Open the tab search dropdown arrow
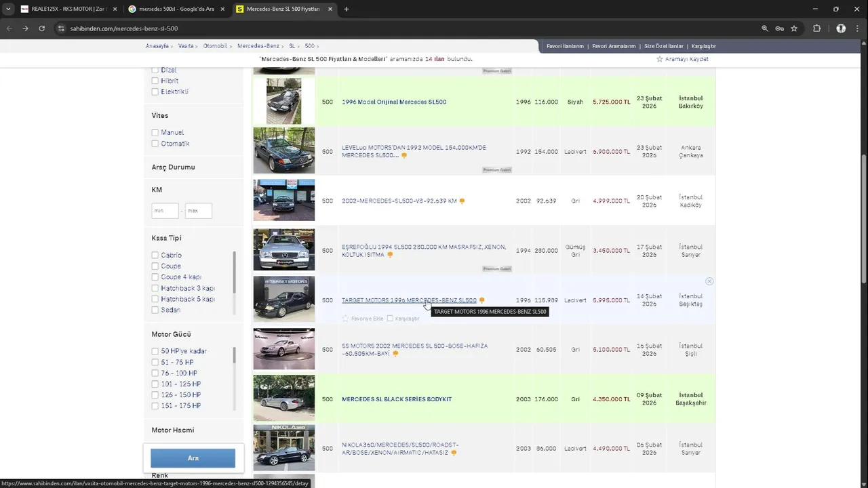The height and width of the screenshot is (488, 868). [8, 9]
